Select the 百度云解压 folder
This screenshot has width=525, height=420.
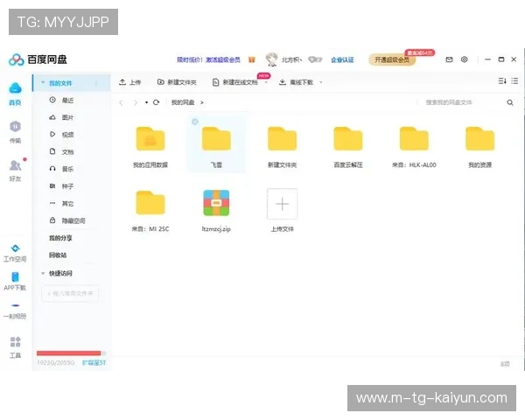[348, 138]
